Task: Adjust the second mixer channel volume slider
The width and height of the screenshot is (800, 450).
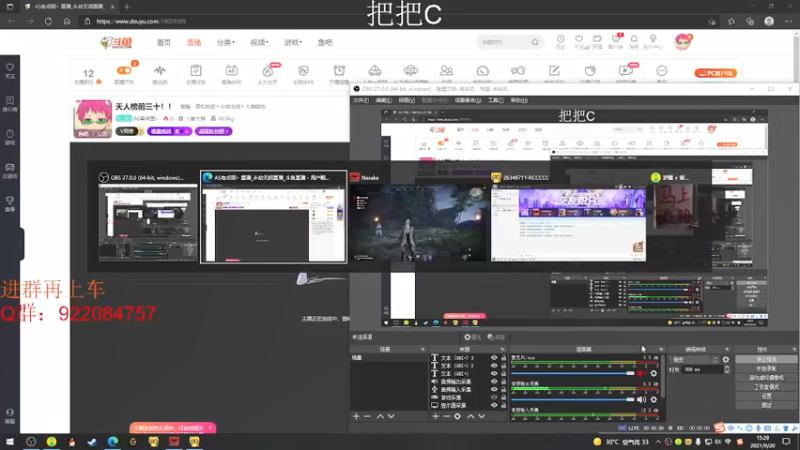Action: coord(573,399)
